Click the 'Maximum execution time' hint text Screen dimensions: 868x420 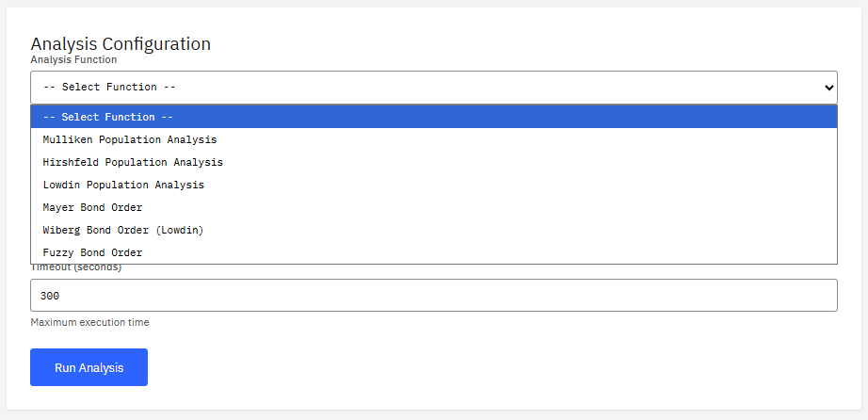coord(89,322)
